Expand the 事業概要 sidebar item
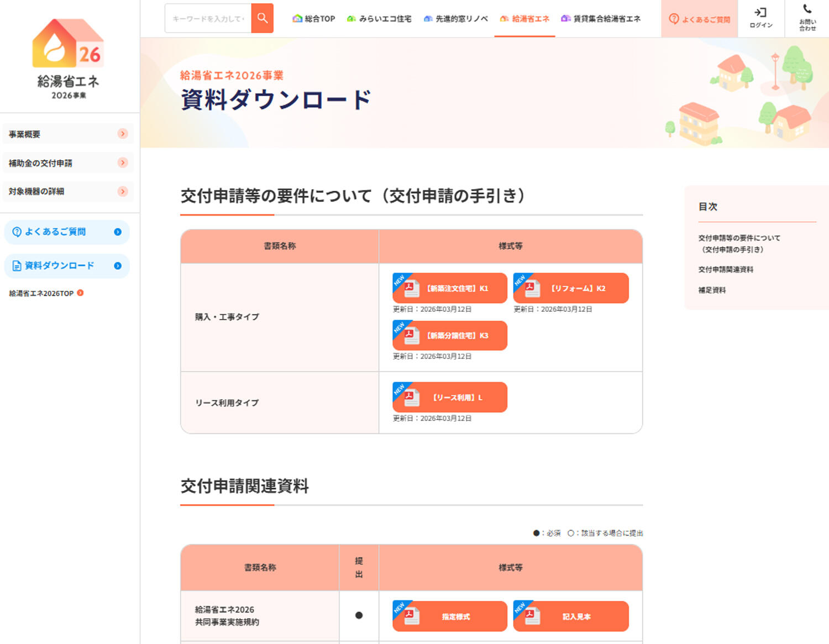Screen dimensions: 829x644 pos(67,134)
